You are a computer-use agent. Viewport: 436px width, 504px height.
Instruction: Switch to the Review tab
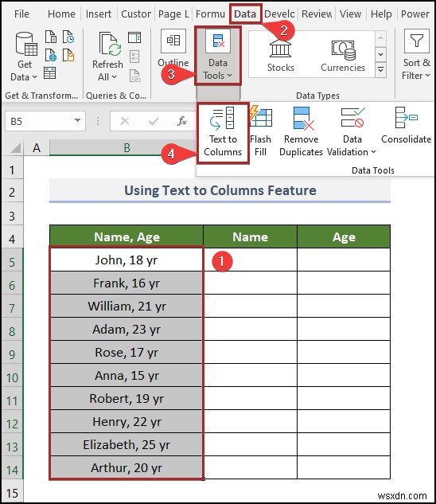click(x=317, y=14)
